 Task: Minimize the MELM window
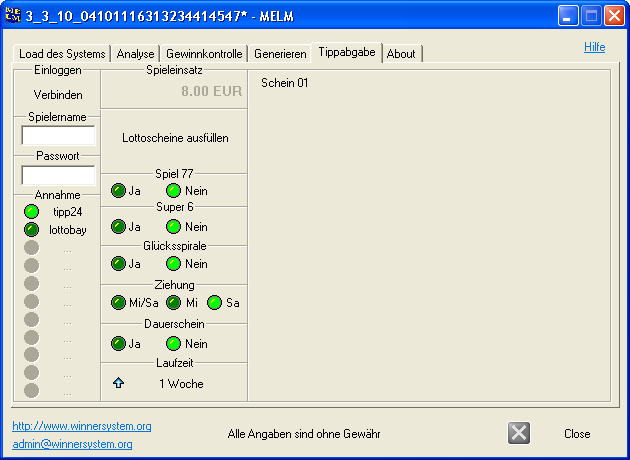pos(568,16)
